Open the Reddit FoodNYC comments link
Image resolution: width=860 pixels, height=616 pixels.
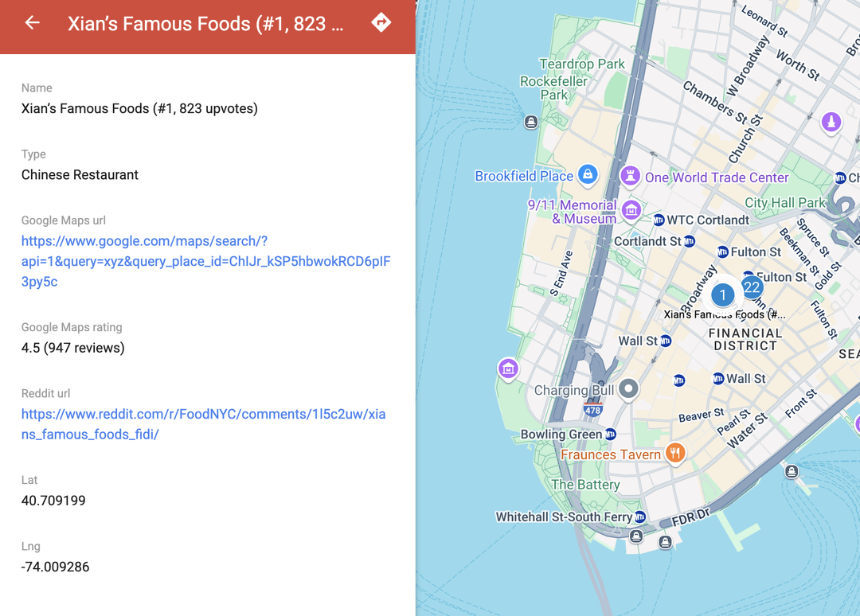pyautogui.click(x=204, y=424)
